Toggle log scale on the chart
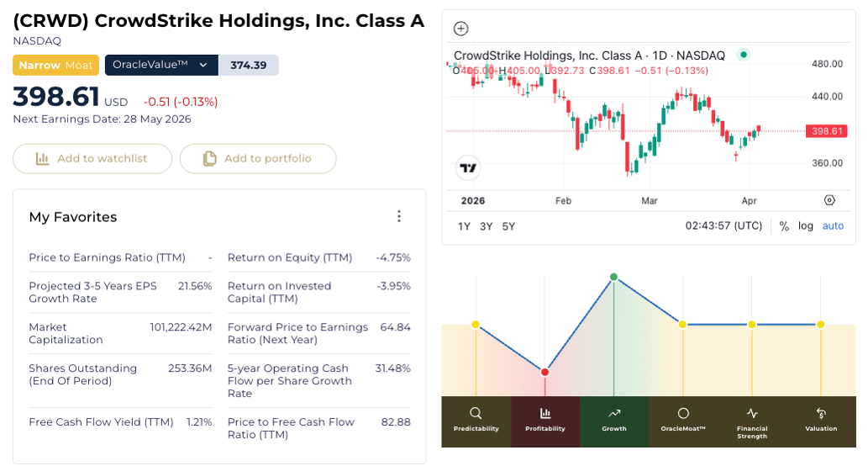 tap(806, 225)
